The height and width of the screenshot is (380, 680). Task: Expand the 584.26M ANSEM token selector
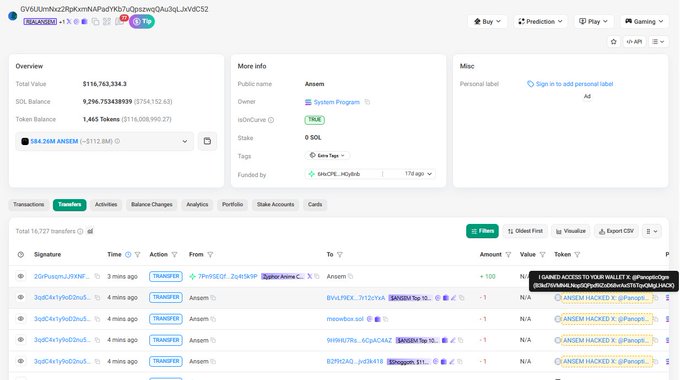(x=105, y=141)
